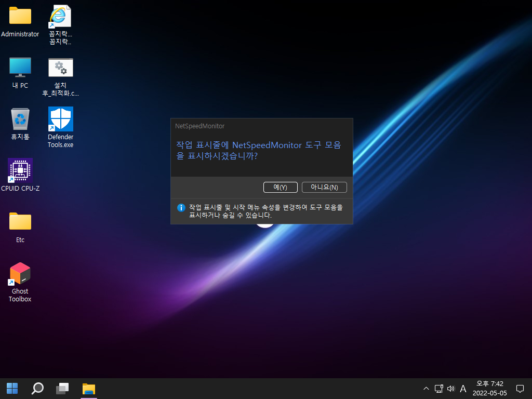Image resolution: width=532 pixels, height=399 pixels.
Task: Open Task View on the taskbar
Action: [x=62, y=389]
